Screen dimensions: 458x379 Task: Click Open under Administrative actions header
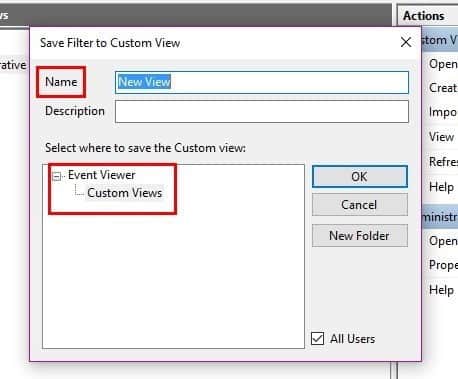[x=443, y=241]
